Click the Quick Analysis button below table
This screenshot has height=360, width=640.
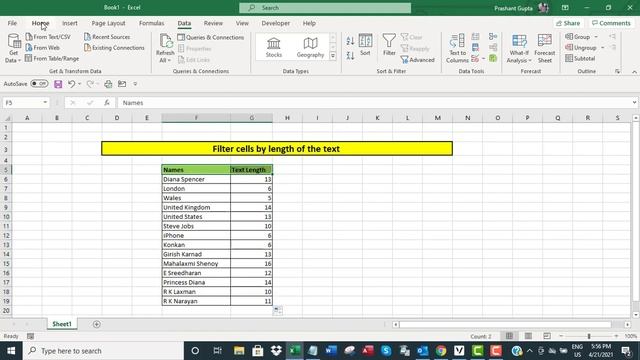coord(278,311)
